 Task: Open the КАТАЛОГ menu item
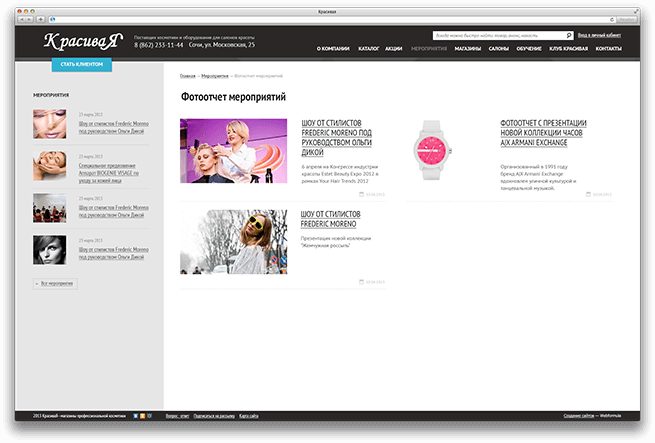click(x=368, y=49)
